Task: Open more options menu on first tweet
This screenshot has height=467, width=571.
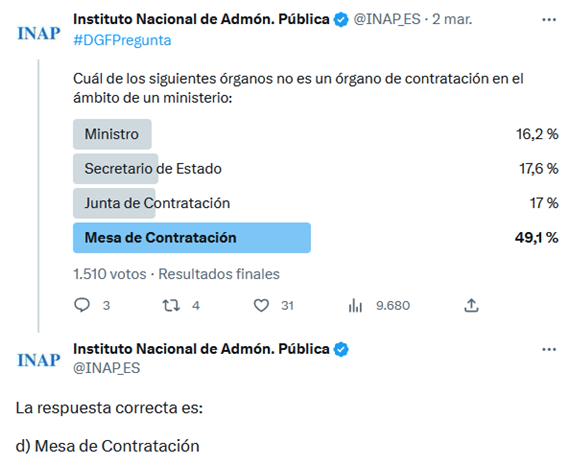Action: (549, 20)
